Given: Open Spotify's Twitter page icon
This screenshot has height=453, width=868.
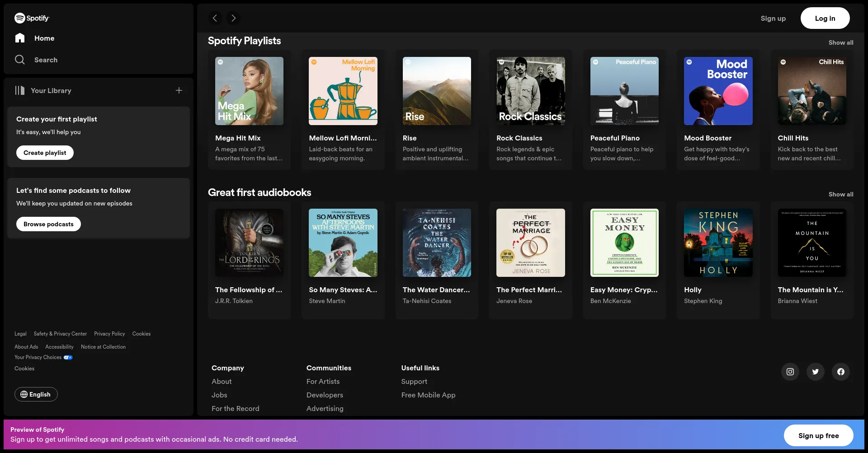Looking at the screenshot, I should pos(816,372).
